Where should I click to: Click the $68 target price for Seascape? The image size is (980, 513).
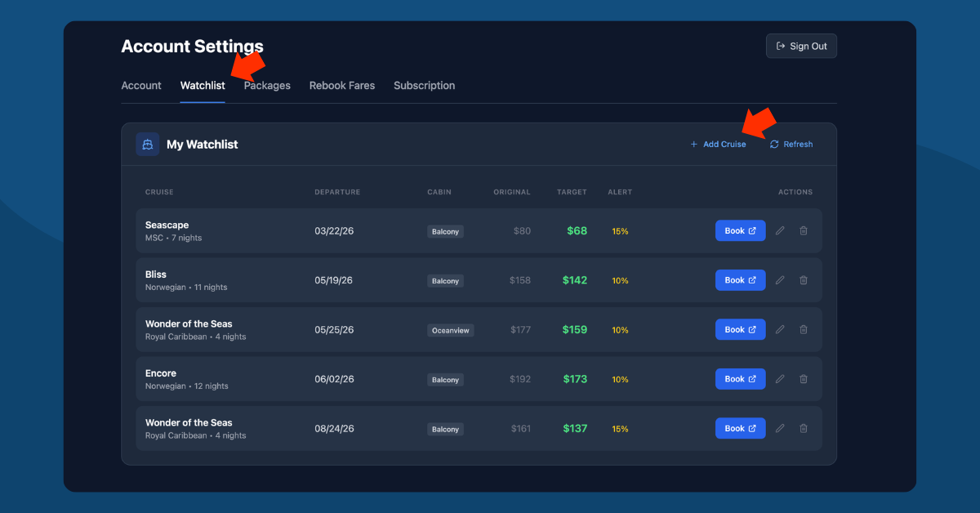577,231
